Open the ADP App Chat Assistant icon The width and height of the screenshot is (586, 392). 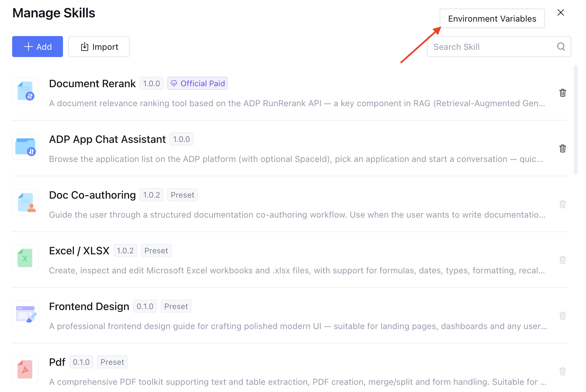tap(25, 147)
